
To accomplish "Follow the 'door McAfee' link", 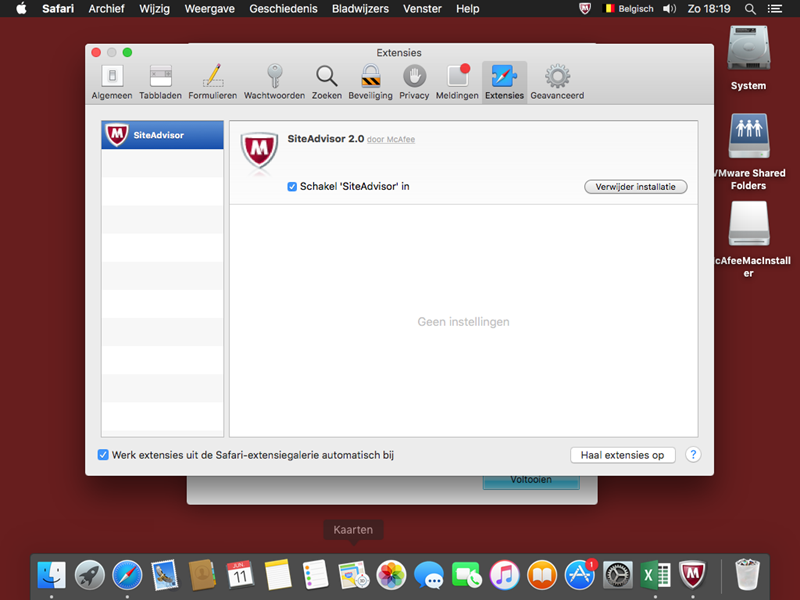I will (x=391, y=139).
